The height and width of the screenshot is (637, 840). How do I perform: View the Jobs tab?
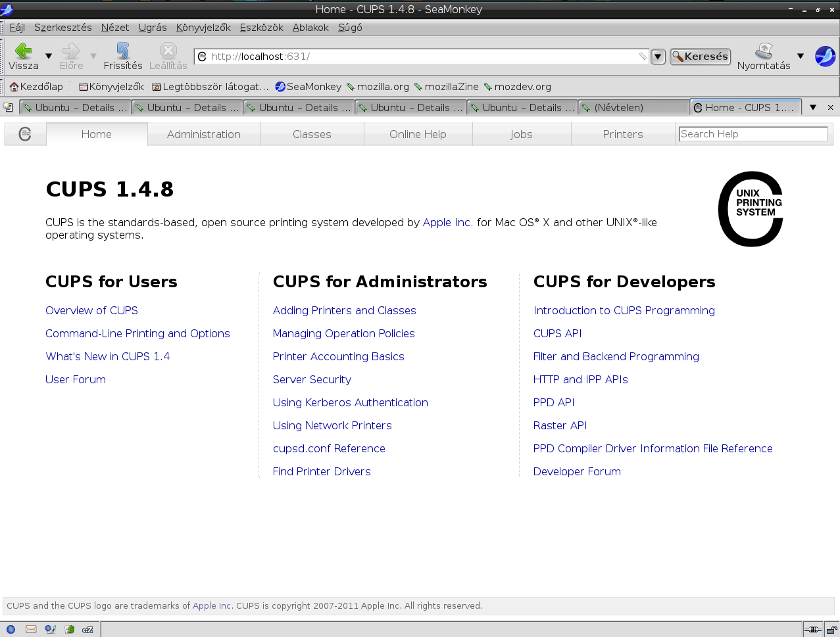522,134
